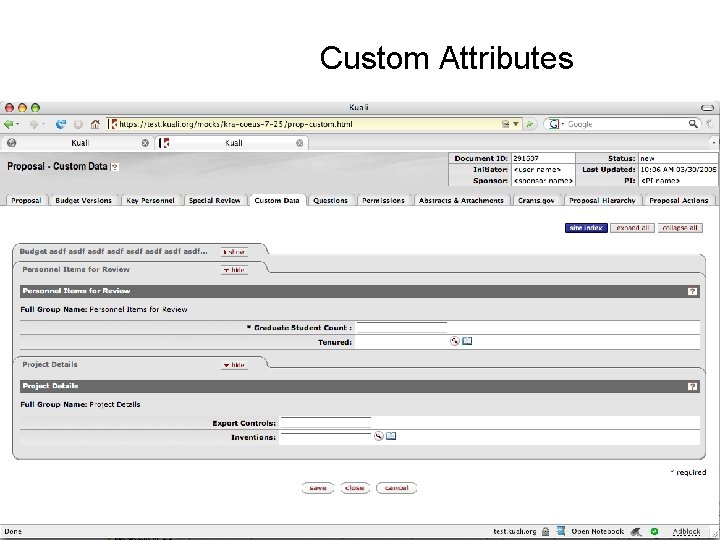This screenshot has height=540, width=720.
Task: Click the Greasemonkey-style icon after Open Notebook
Action: click(636, 531)
